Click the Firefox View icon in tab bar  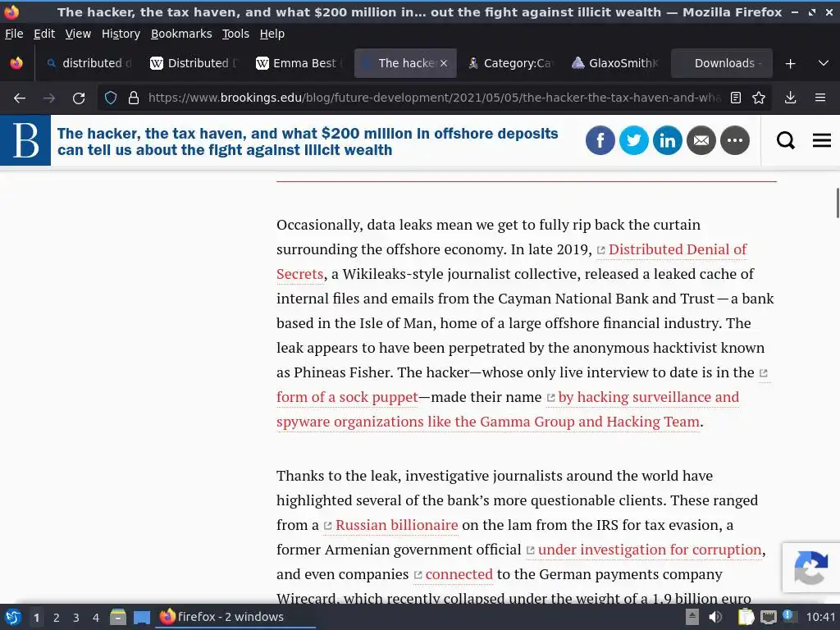click(16, 63)
